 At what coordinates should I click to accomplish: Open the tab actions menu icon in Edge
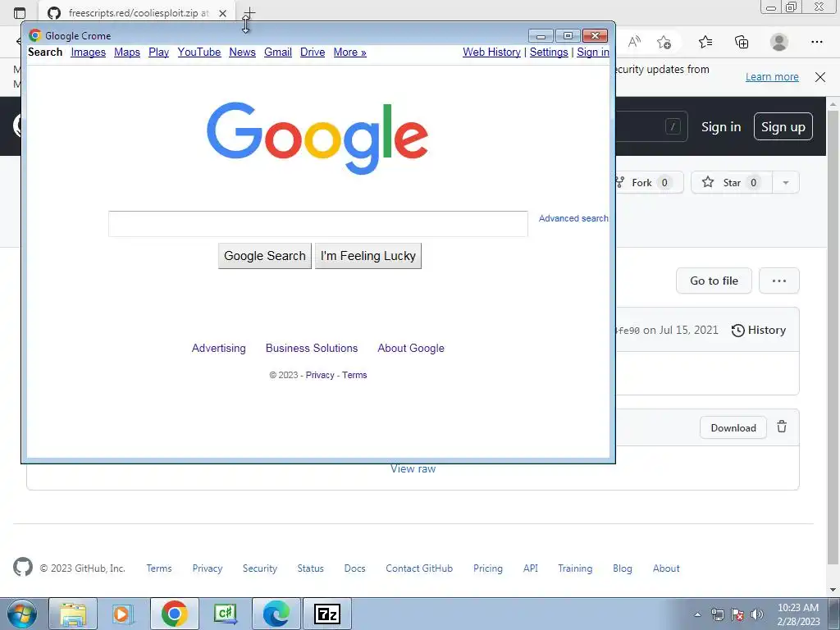point(20,13)
